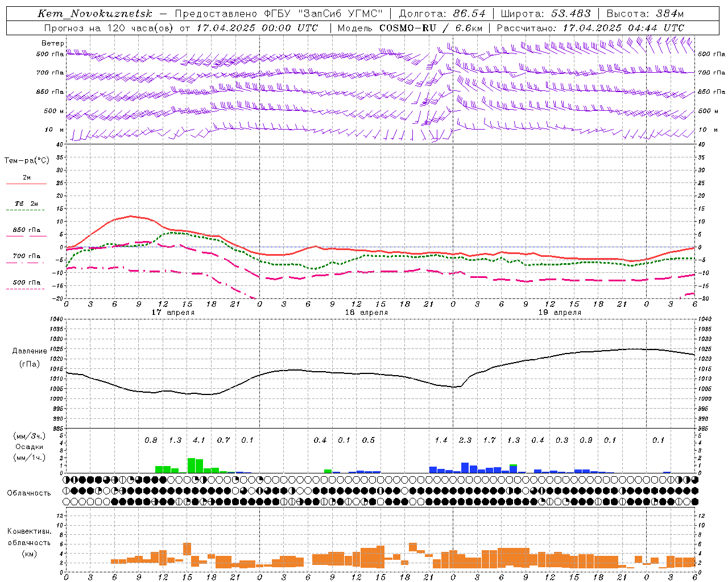Select the elevation text "Высота: 384м"
Screen dimensions: 728x582
645,14
